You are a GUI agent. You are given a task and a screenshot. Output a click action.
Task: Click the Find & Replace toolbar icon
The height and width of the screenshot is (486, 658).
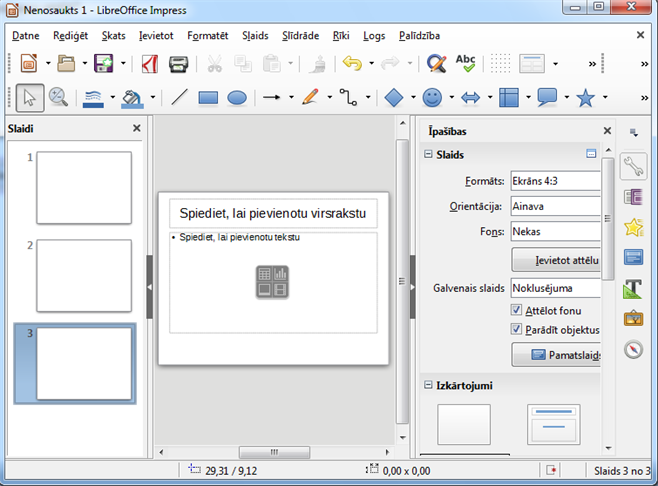click(435, 63)
